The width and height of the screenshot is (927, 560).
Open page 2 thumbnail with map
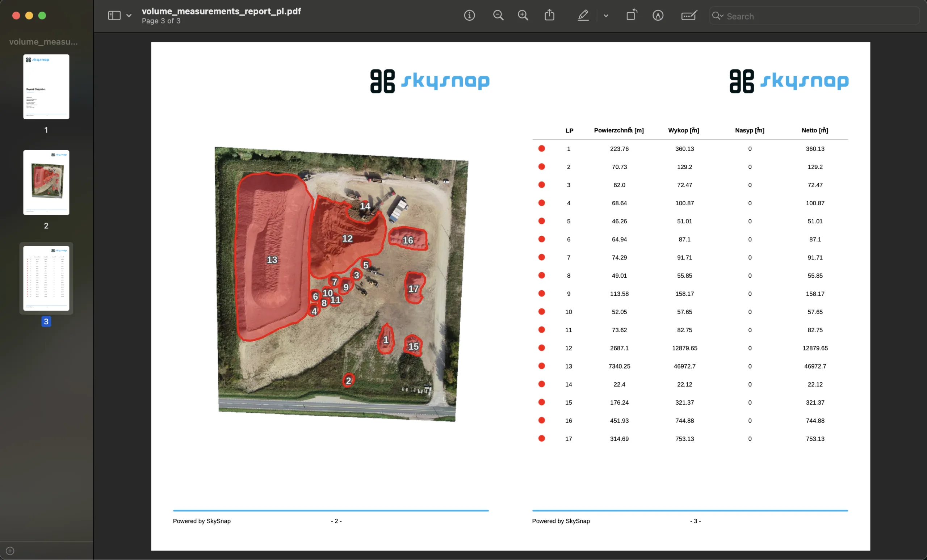[x=46, y=182]
